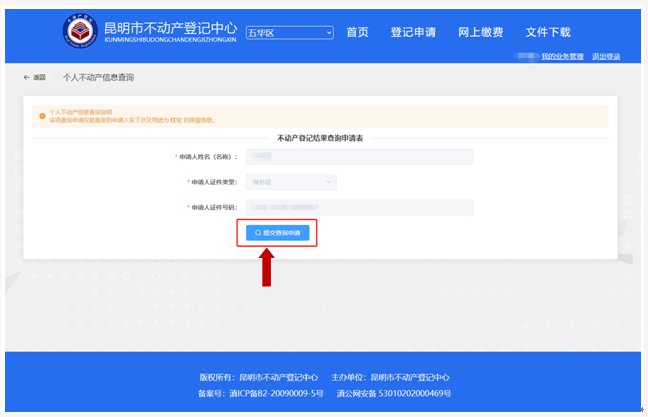Open the 登记申请 menu item
Image resolution: width=648 pixels, height=417 pixels.
coord(413,32)
